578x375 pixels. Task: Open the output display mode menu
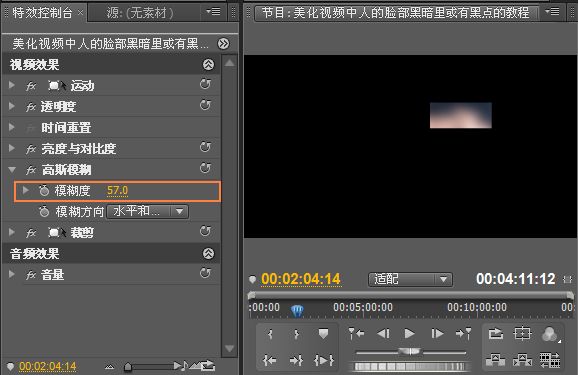550,334
